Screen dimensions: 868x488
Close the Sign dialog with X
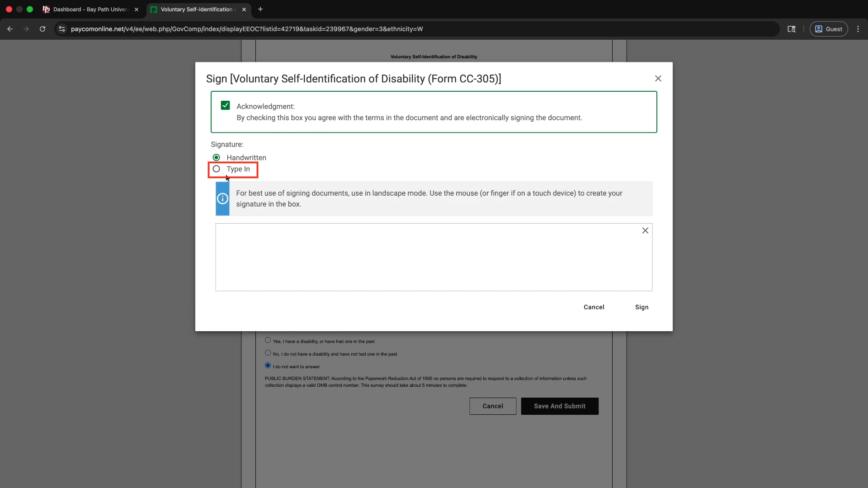click(x=658, y=79)
